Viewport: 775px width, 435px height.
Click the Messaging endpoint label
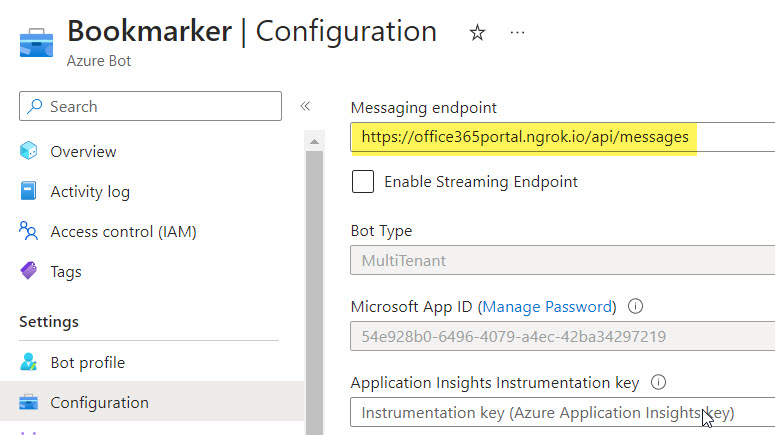coord(424,107)
